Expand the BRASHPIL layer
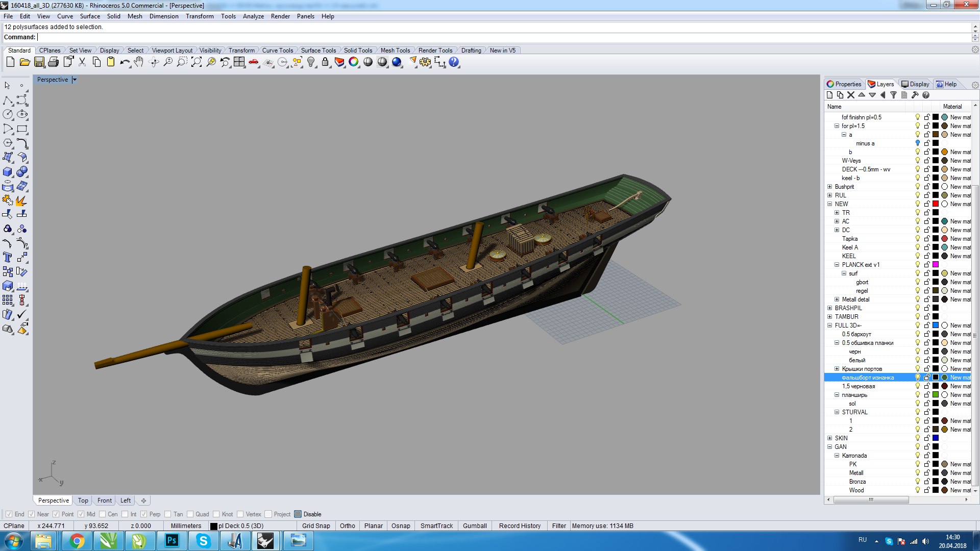 830,308
